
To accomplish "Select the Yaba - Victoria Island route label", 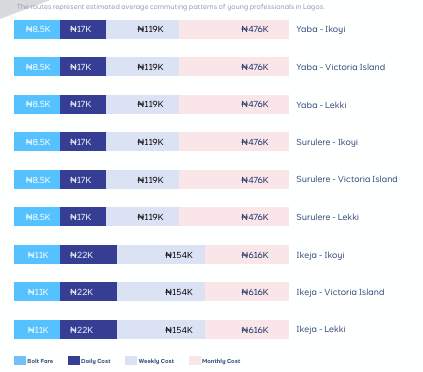I will pos(341,67).
